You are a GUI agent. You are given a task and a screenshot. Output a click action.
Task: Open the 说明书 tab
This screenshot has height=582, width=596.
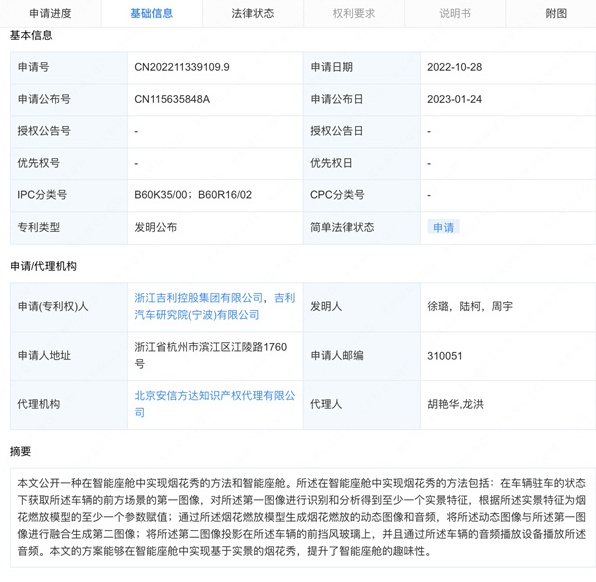pos(455,14)
